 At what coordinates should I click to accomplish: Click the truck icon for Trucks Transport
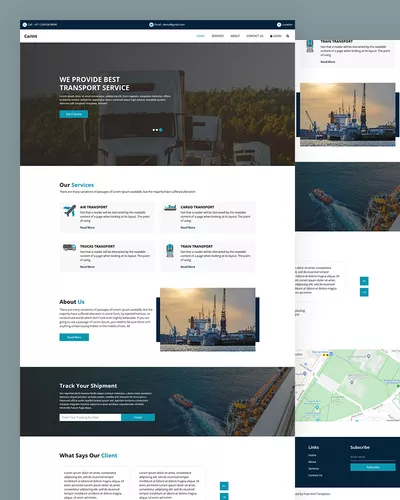click(x=70, y=247)
